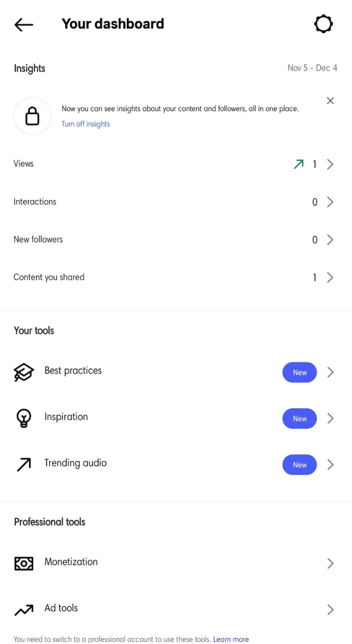
Task: Open dashboard settings gear icon
Action: 323,24
